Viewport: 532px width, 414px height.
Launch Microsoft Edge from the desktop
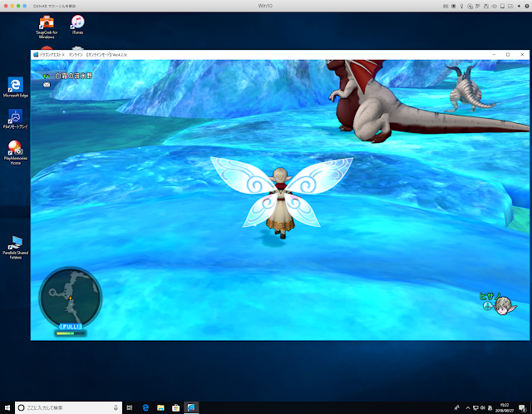point(16,86)
